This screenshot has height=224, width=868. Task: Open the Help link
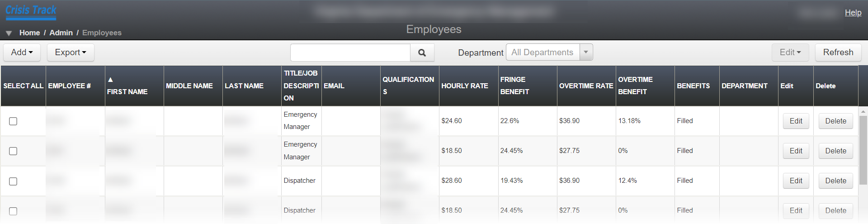[853, 13]
